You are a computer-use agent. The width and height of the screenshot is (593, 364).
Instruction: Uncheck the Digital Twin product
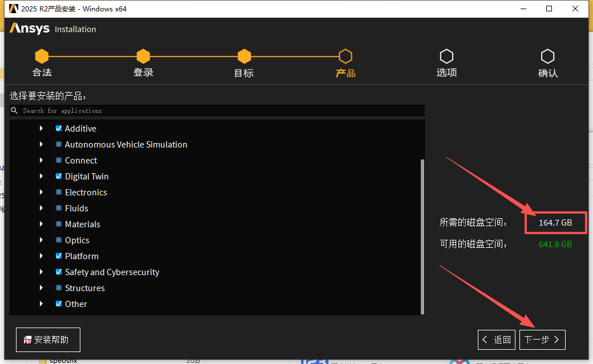click(x=58, y=176)
